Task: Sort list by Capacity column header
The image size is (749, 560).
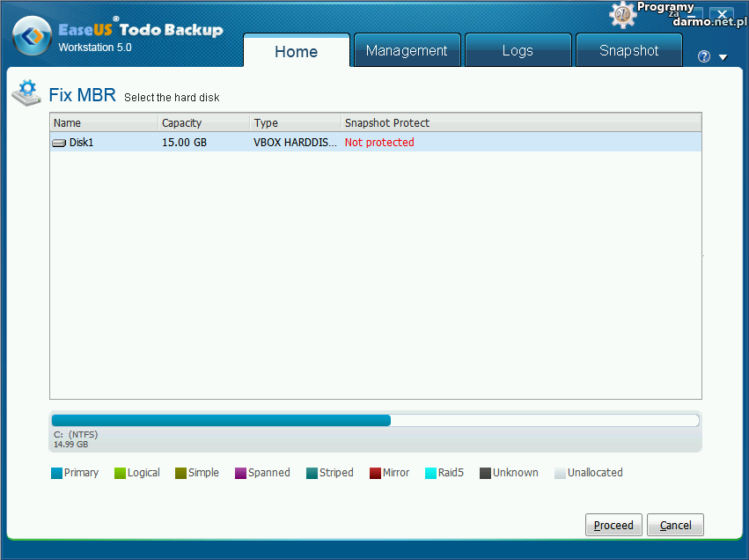Action: click(204, 123)
